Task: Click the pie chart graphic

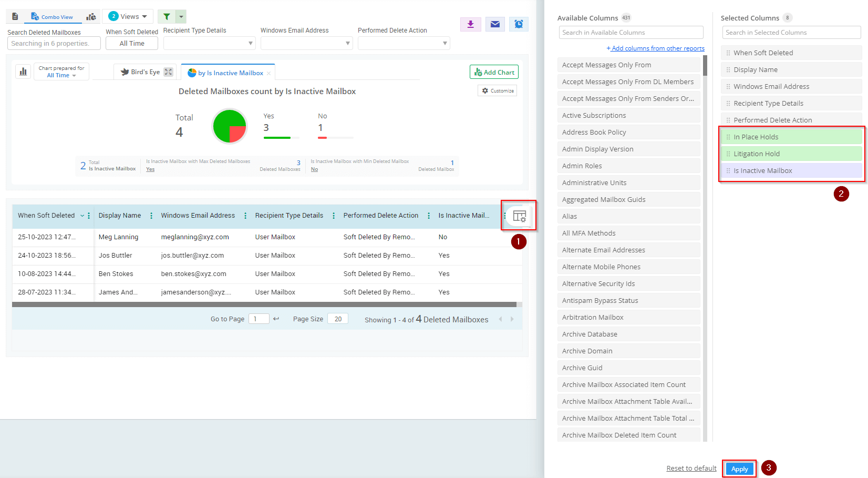Action: (230, 126)
